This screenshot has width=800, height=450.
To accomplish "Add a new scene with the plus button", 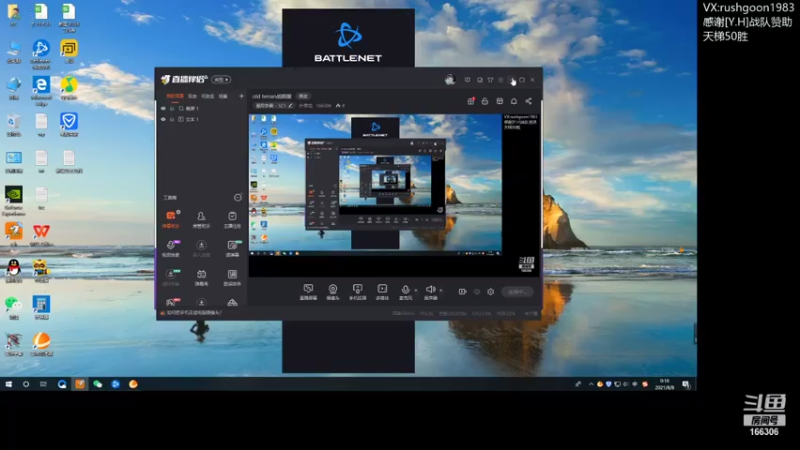I will click(241, 96).
